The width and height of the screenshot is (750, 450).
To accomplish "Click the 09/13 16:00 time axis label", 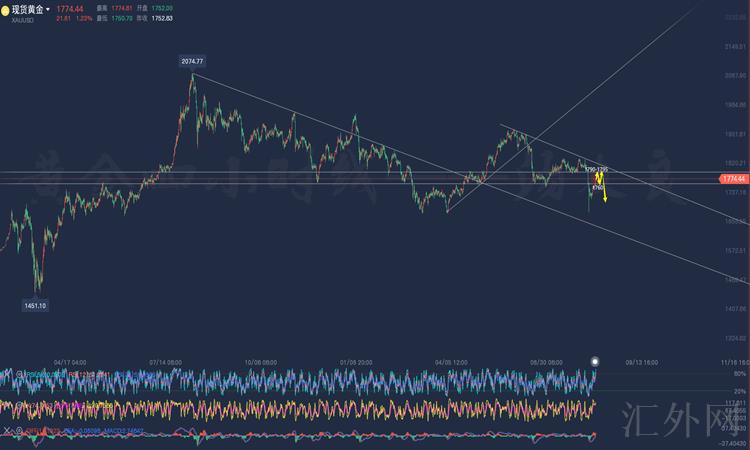I will (642, 362).
